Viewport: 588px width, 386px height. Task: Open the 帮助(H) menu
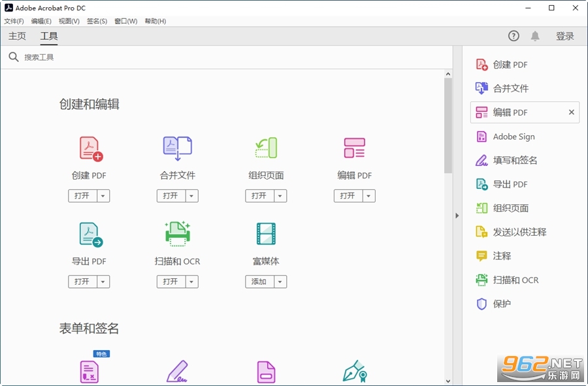pyautogui.click(x=155, y=22)
